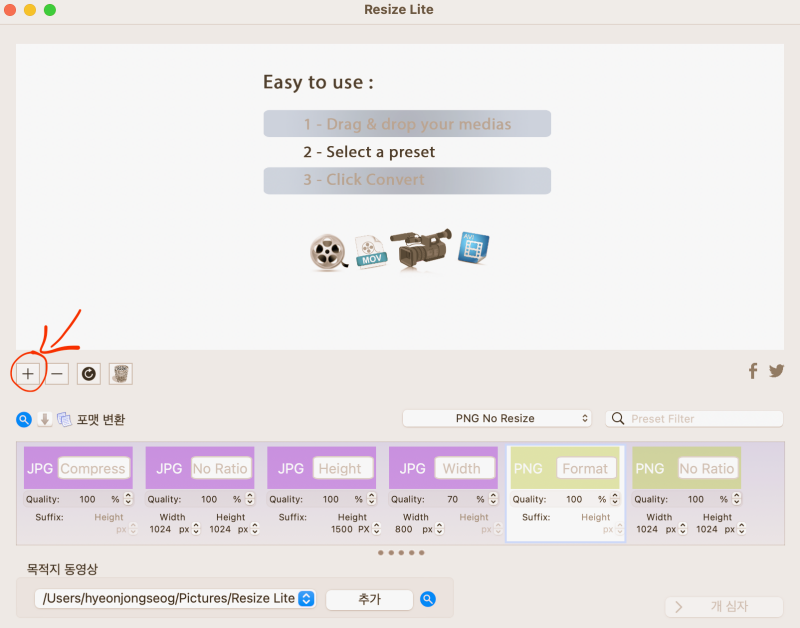800x628 pixels.
Task: Adjust quality stepper of JPG Compress preset
Action: tap(128, 498)
